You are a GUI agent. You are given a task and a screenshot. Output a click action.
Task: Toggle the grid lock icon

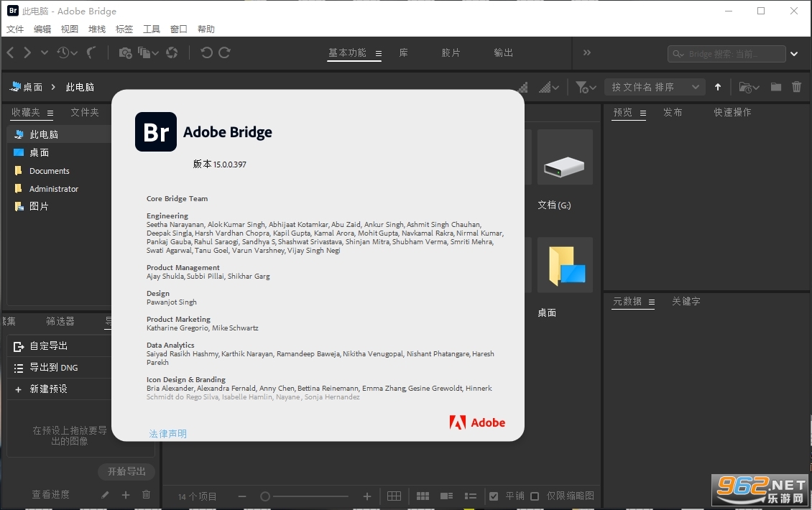click(x=394, y=496)
